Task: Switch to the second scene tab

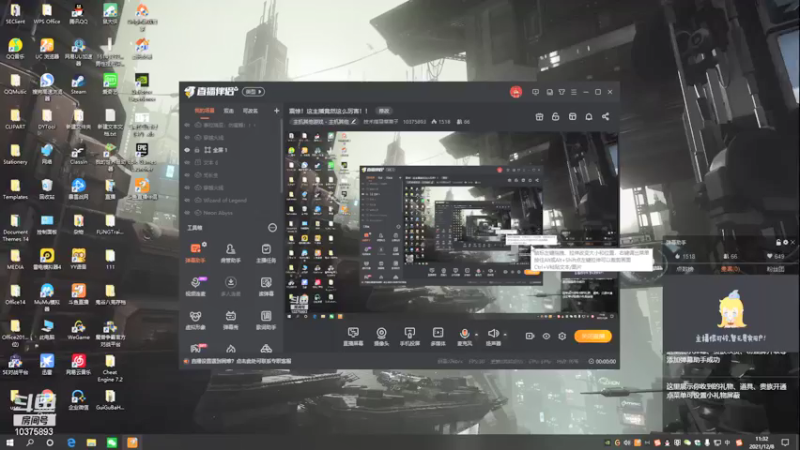Action: (x=229, y=111)
